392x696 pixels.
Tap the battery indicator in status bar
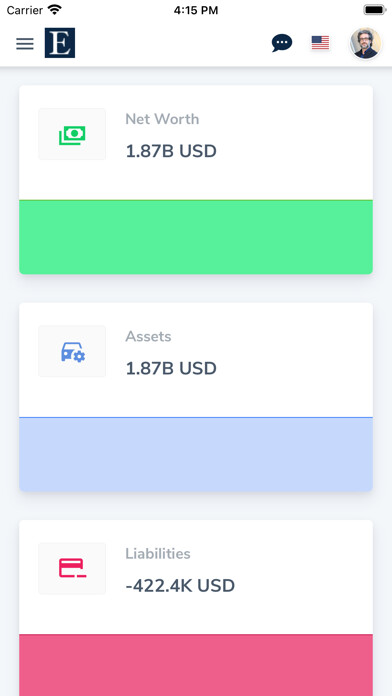pos(375,10)
